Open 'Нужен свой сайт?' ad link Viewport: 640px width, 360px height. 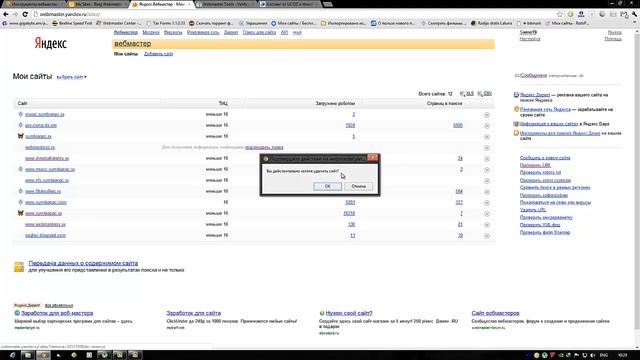(x=349, y=313)
